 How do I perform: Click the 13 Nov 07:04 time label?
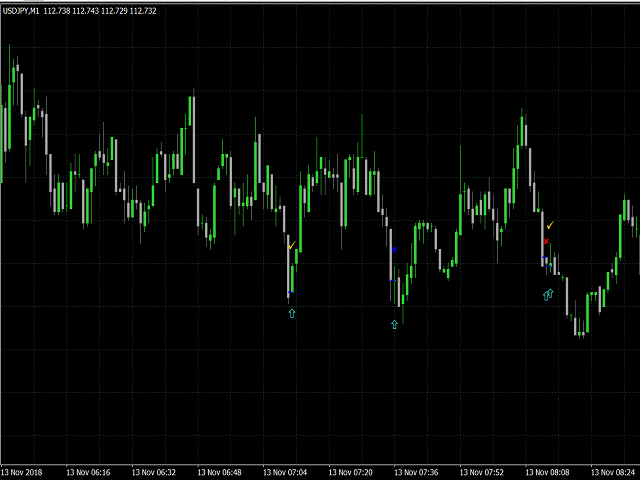coord(284,472)
